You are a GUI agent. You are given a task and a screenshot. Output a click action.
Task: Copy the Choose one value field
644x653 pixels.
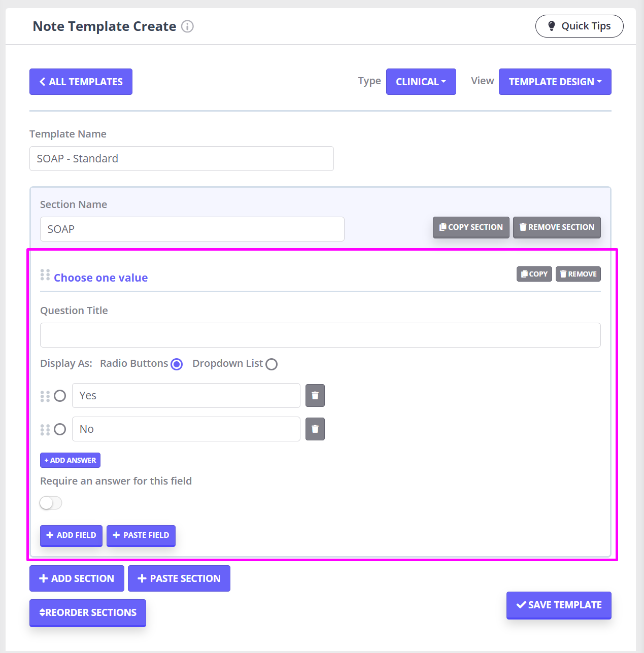click(534, 274)
